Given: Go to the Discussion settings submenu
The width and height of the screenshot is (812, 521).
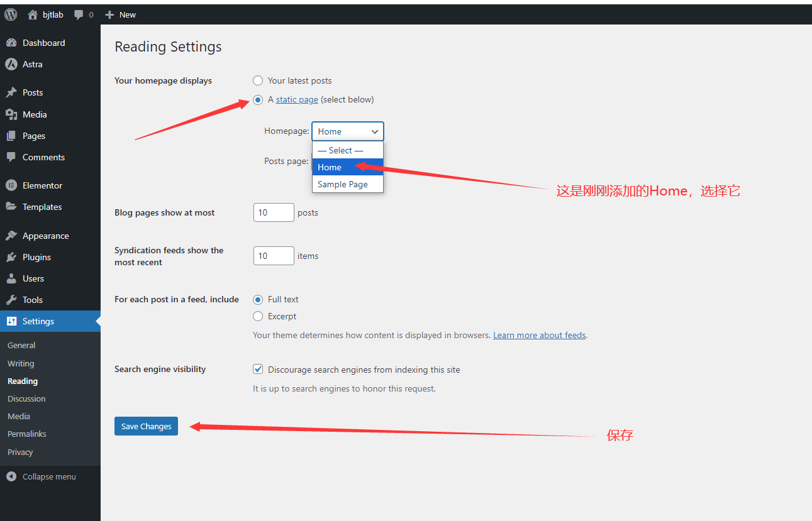Looking at the screenshot, I should pyautogui.click(x=26, y=399).
